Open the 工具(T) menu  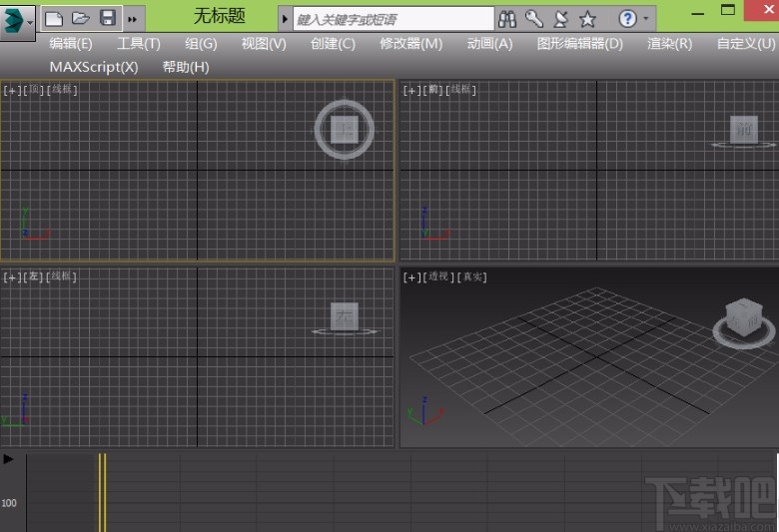coord(139,44)
